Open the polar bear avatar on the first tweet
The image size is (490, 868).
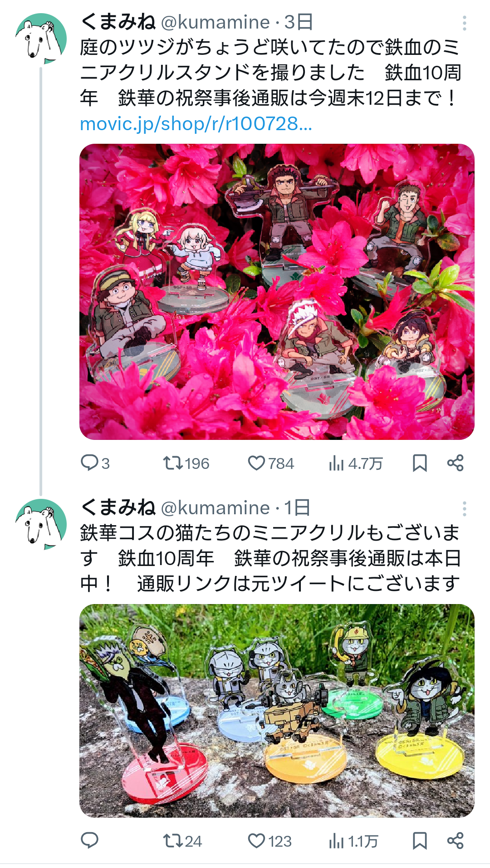(41, 39)
